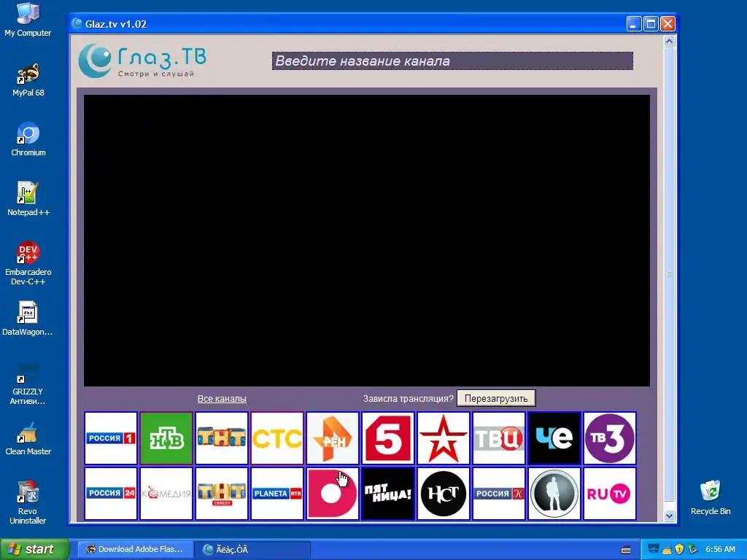This screenshot has width=747, height=560.
Task: Select the Recycle Bin icon
Action: tap(711, 497)
